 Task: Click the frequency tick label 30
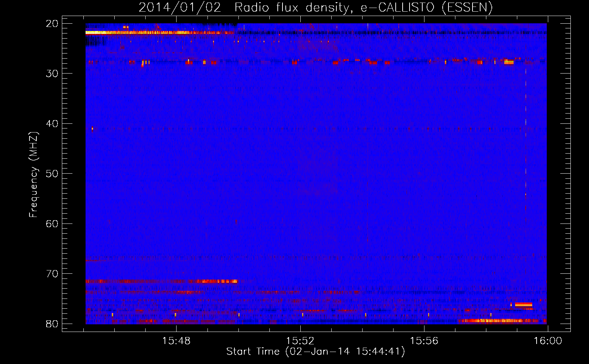pyautogui.click(x=52, y=74)
